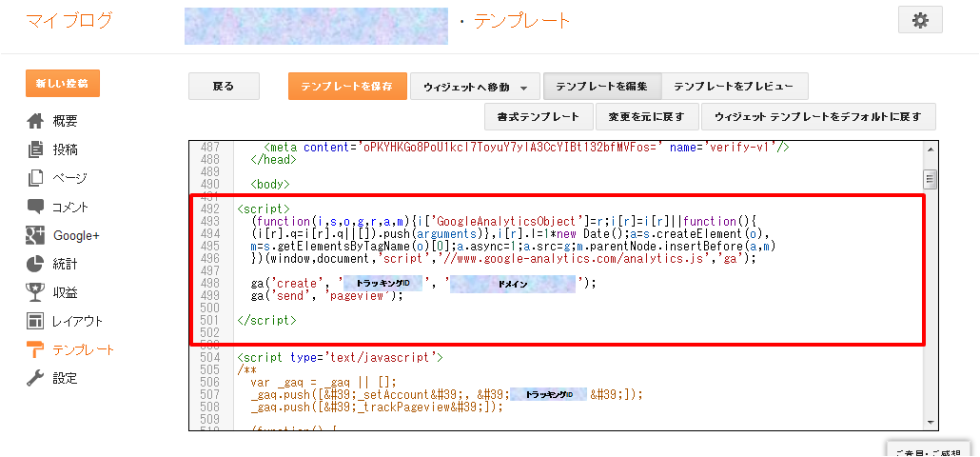
Task: Click the blurred blog title at top
Action: (316, 27)
